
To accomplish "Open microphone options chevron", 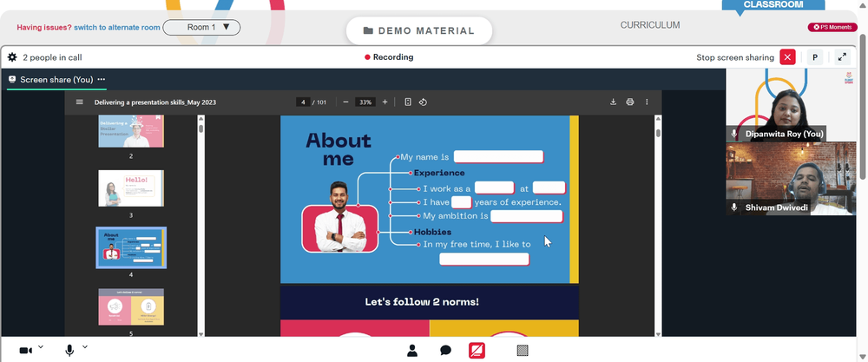I will tap(85, 347).
